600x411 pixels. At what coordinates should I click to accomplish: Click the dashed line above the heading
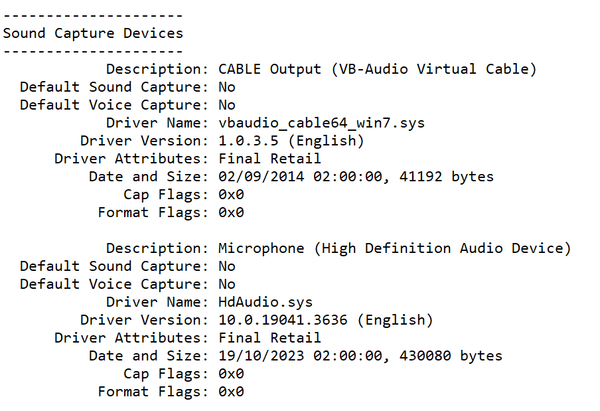[93, 16]
